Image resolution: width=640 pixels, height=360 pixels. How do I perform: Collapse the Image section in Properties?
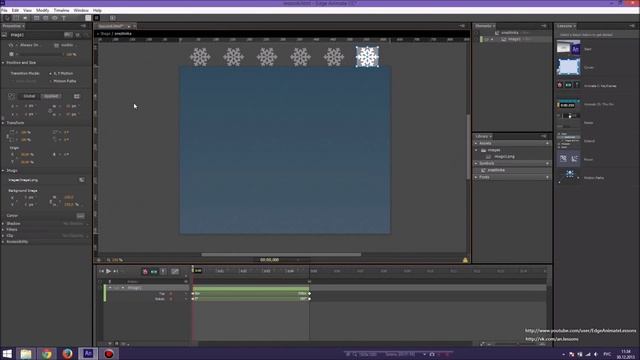click(3, 171)
